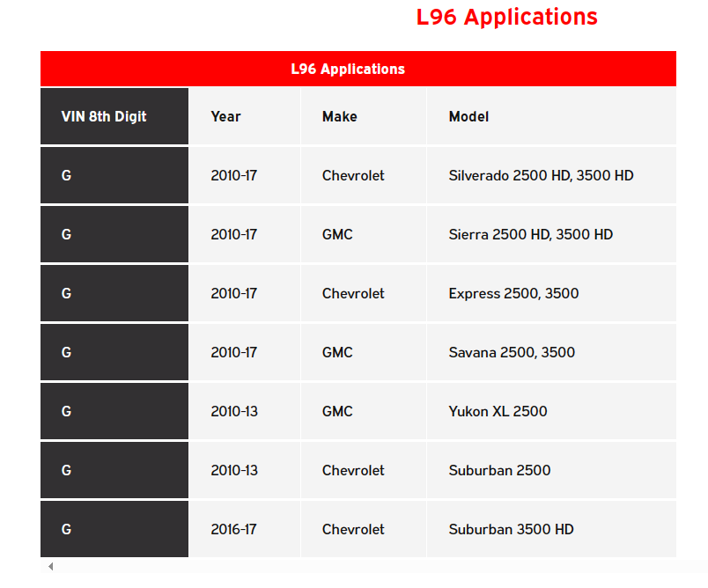Screen dimensions: 708x588
Task: Click '2010-17' year in Sierra row
Action: click(x=245, y=234)
